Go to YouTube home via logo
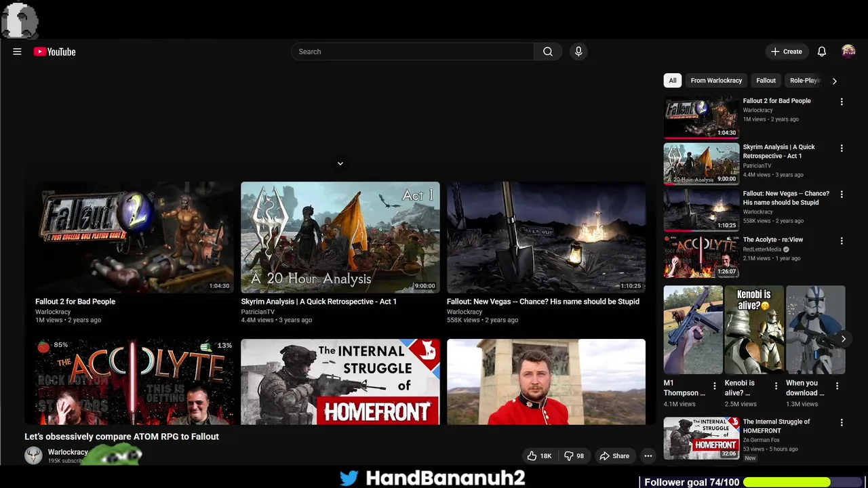This screenshot has width=868, height=488. coord(54,52)
